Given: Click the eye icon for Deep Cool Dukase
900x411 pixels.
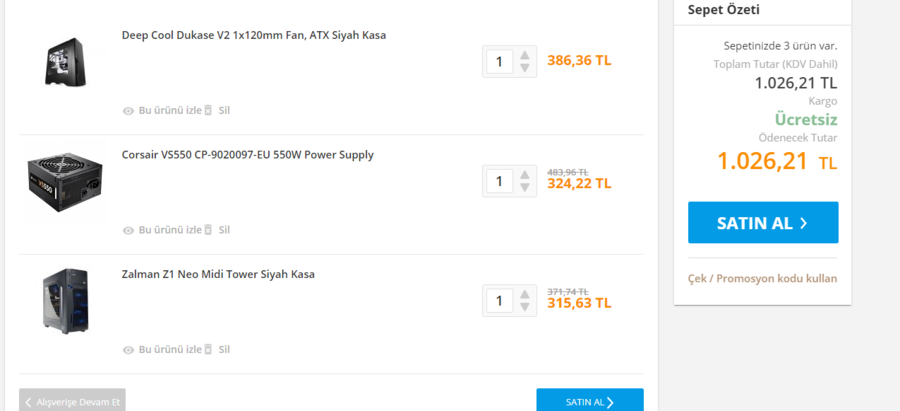Looking at the screenshot, I should coord(128,110).
